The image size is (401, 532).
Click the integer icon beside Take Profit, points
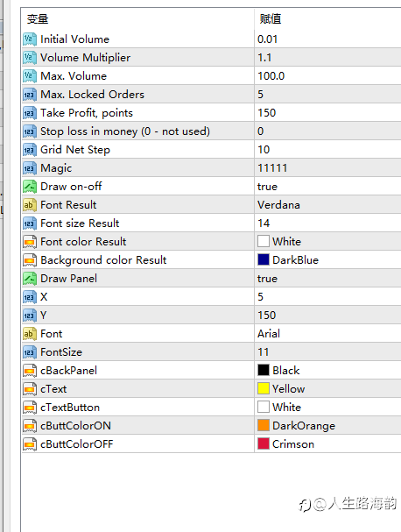tap(30, 113)
